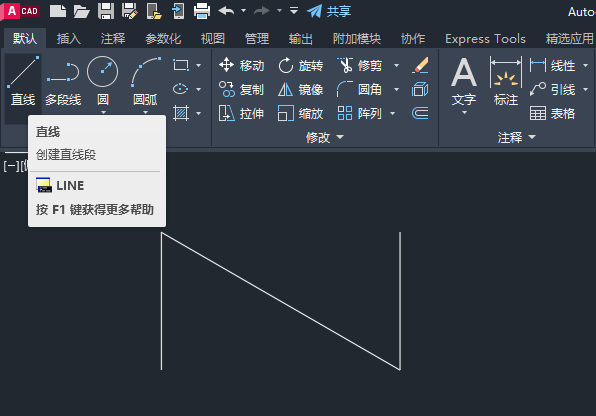The height and width of the screenshot is (416, 596).
Task: Expand the Trim (修剪) dropdown arrow
Action: coord(396,65)
